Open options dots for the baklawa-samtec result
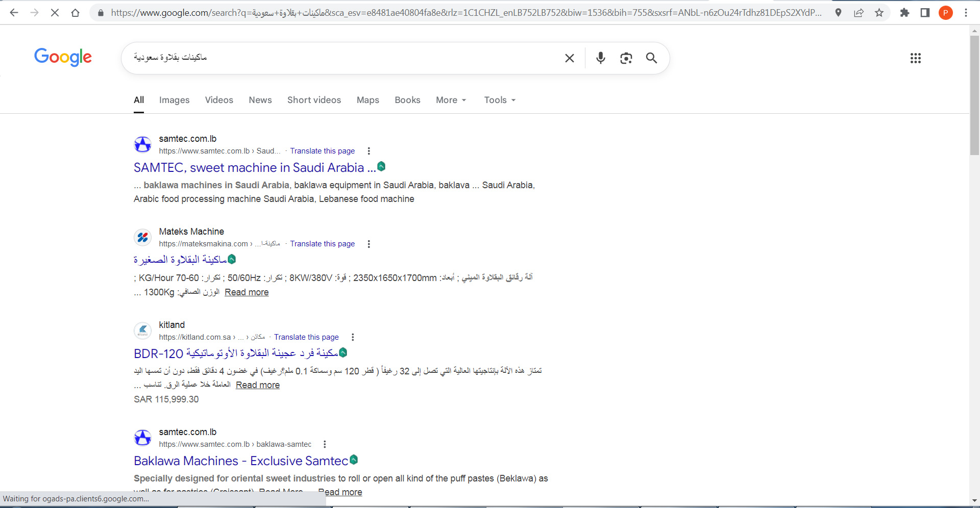 (325, 444)
